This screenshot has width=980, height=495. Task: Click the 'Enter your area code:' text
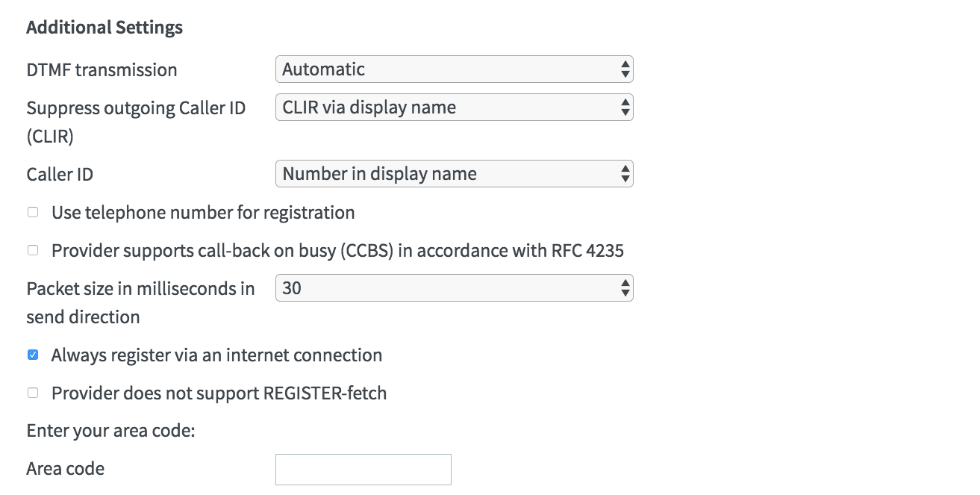[110, 431]
